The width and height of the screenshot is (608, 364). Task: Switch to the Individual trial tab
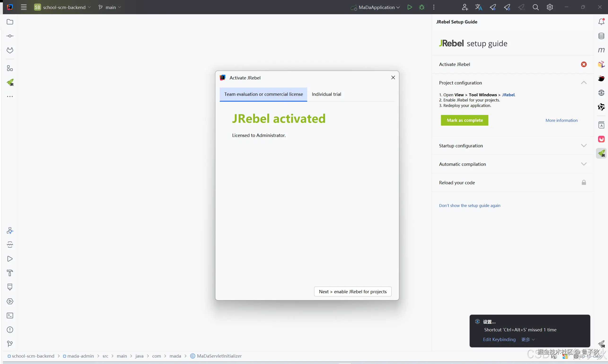click(326, 94)
